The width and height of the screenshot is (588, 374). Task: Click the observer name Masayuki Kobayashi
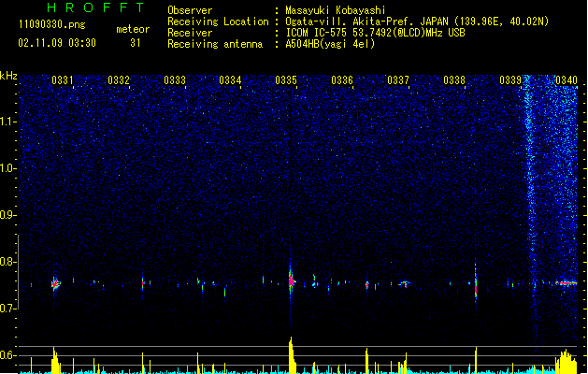point(336,10)
